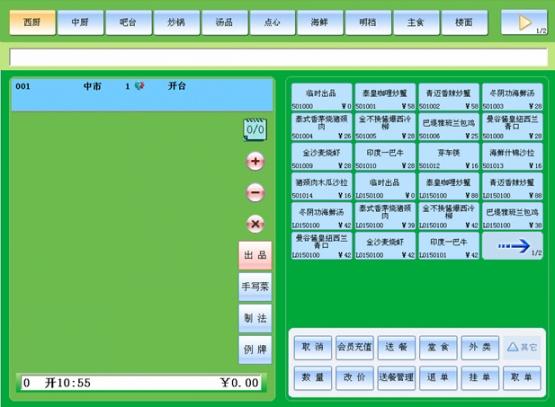Click the 改价 change price button
The image size is (555, 407).
[354, 378]
